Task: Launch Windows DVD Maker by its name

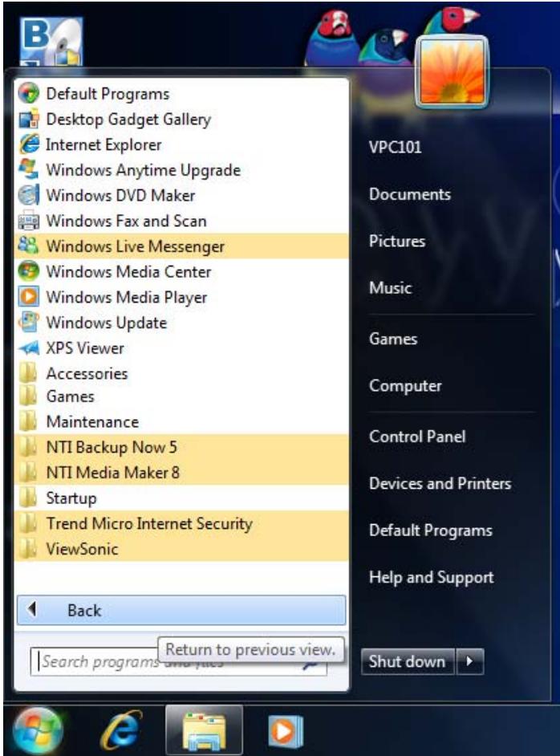Action: tap(120, 195)
